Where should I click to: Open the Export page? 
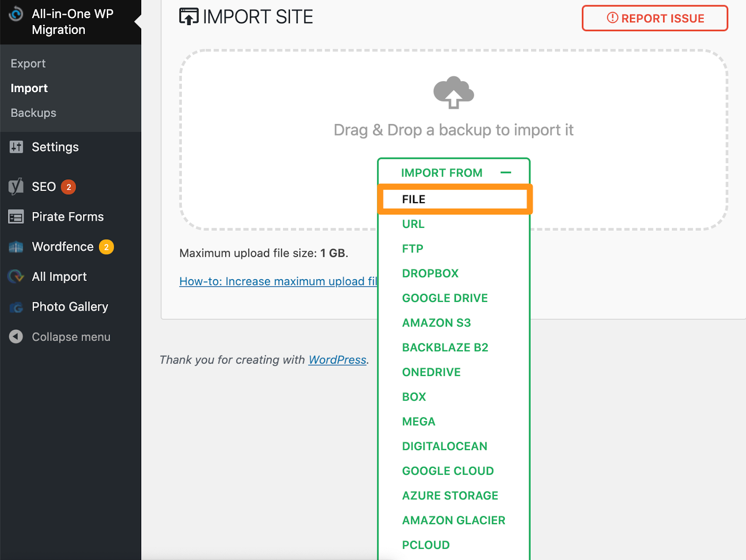click(28, 63)
